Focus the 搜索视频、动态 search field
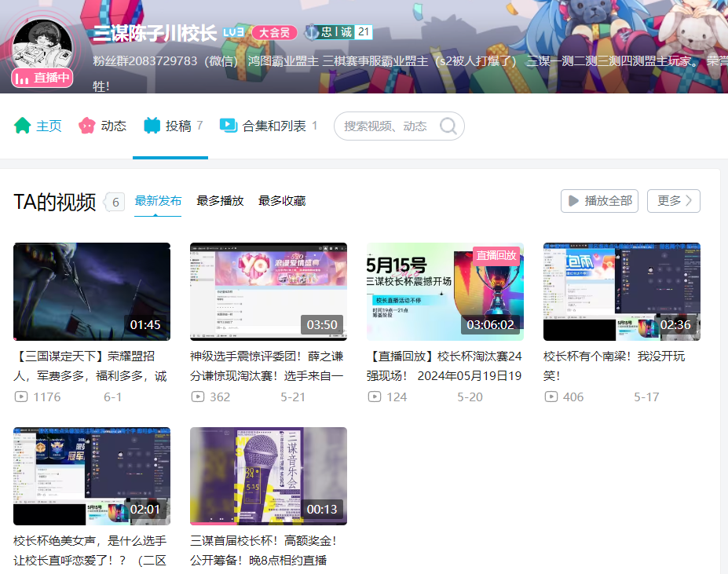Image resolution: width=728 pixels, height=574 pixels. tap(399, 126)
